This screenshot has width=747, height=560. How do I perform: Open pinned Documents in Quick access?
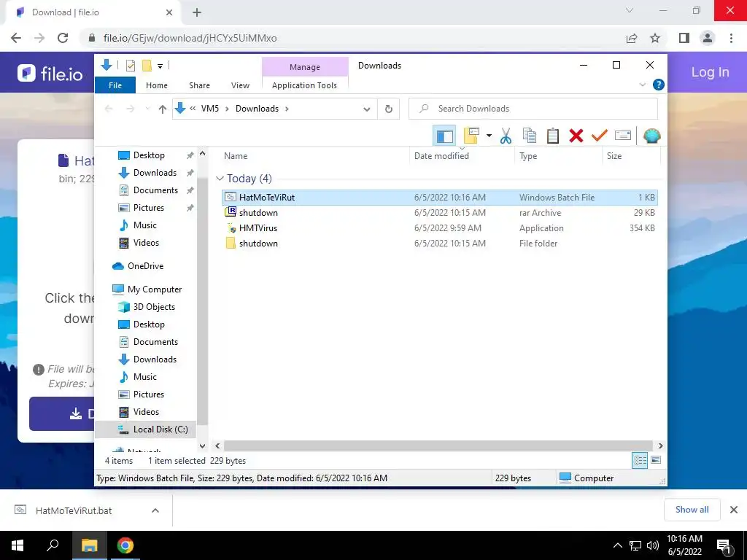[155, 190]
